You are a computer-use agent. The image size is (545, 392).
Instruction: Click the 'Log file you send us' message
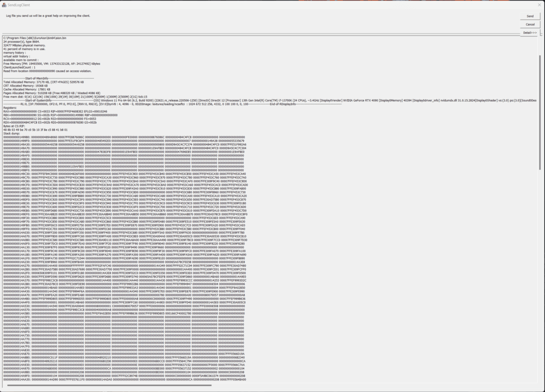48,16
